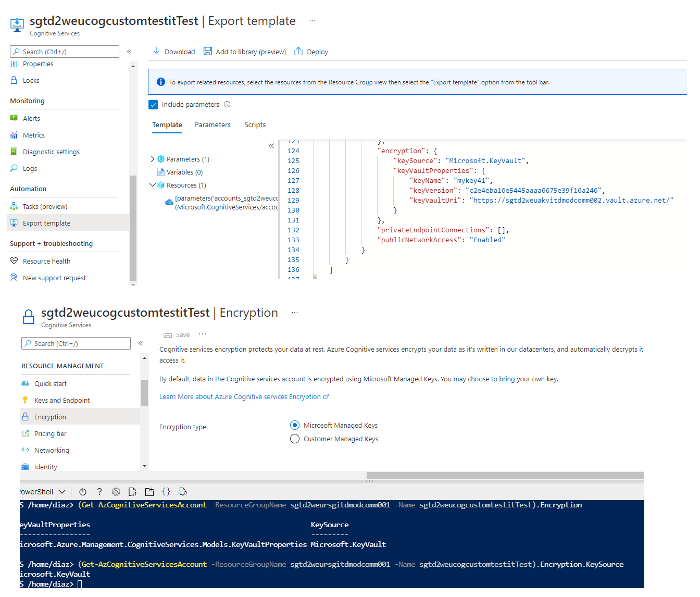700x597 pixels.
Task: Collapse the Export template sidebar menu
Action: click(x=129, y=52)
